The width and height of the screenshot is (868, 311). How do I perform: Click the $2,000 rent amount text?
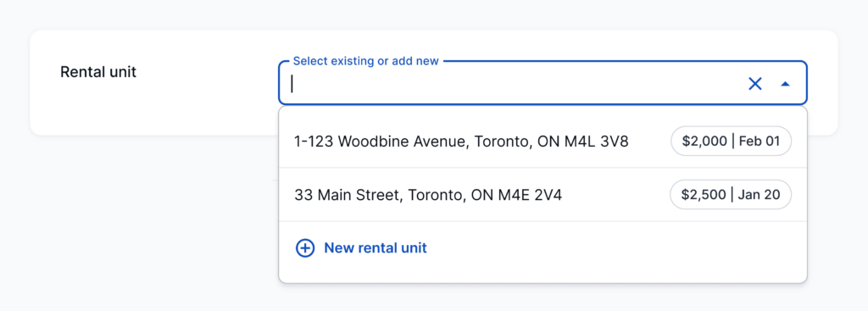[x=704, y=142]
